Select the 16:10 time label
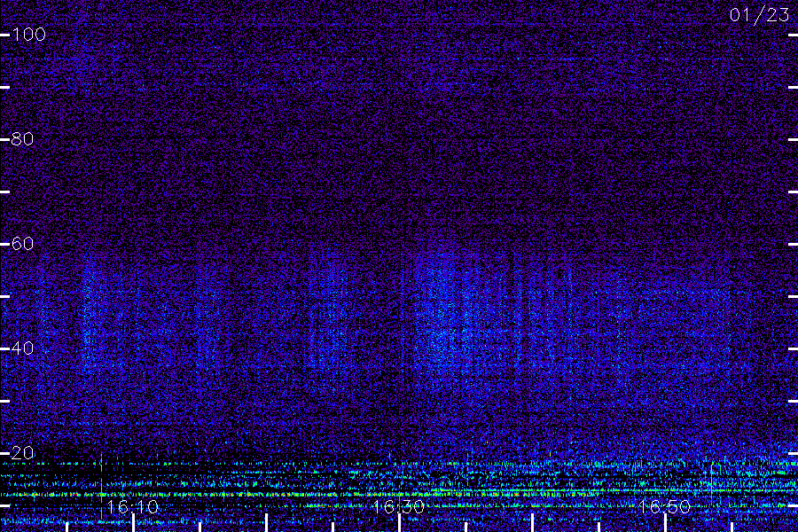The width and height of the screenshot is (798, 532). pos(133,507)
